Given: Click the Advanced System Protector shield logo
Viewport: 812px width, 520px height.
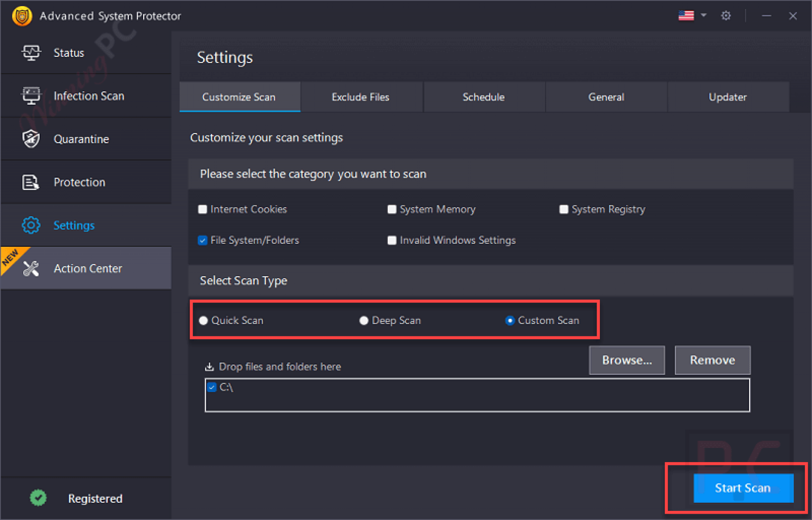Looking at the screenshot, I should tap(22, 16).
